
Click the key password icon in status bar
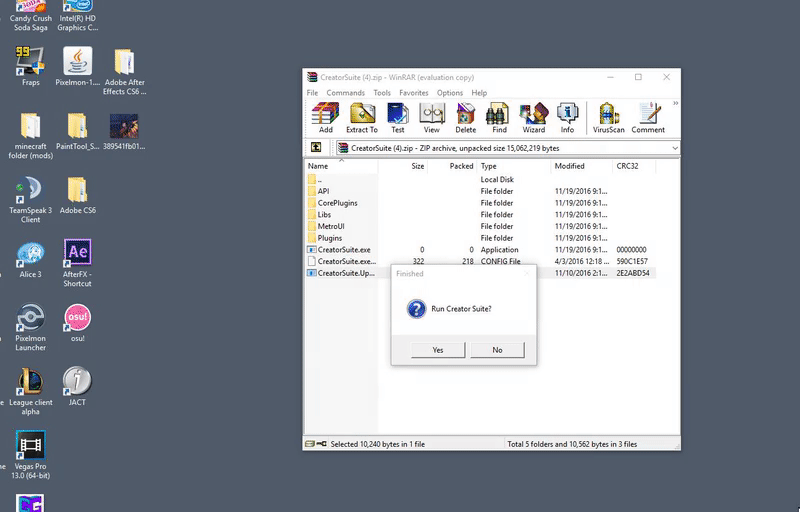(x=321, y=444)
